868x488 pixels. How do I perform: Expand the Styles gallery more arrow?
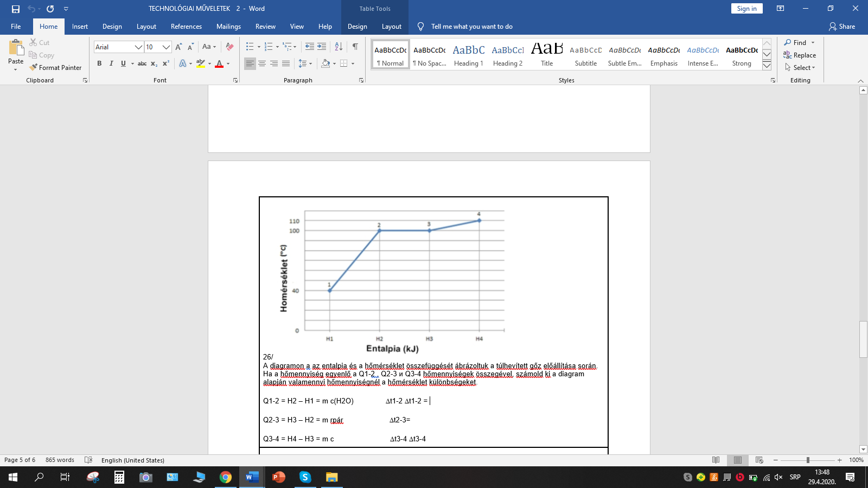click(767, 66)
